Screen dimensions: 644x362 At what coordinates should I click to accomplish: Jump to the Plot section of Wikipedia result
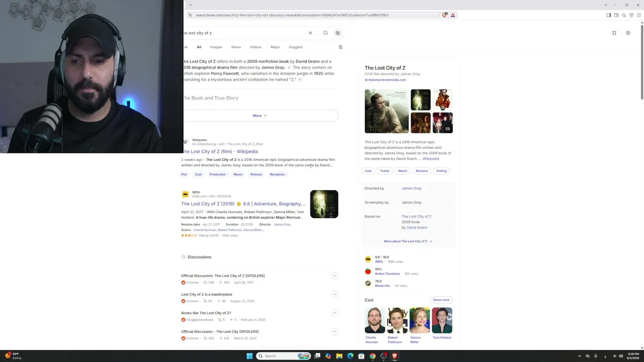pyautogui.click(x=184, y=174)
